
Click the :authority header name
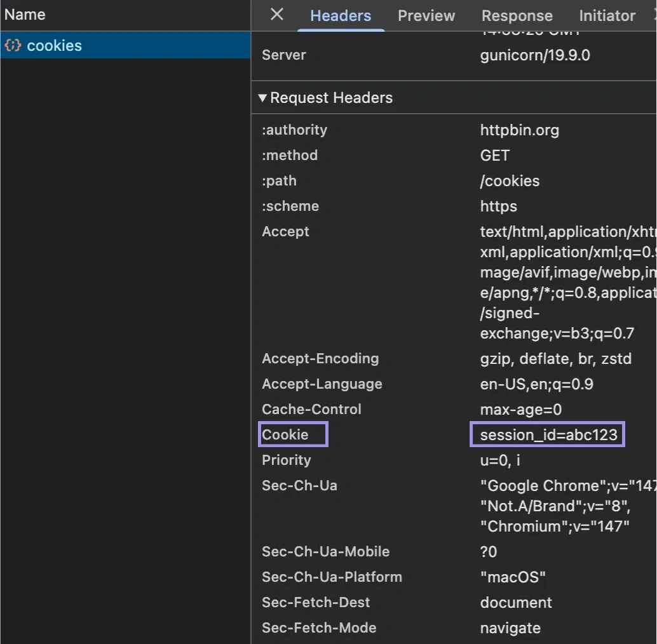coord(294,130)
